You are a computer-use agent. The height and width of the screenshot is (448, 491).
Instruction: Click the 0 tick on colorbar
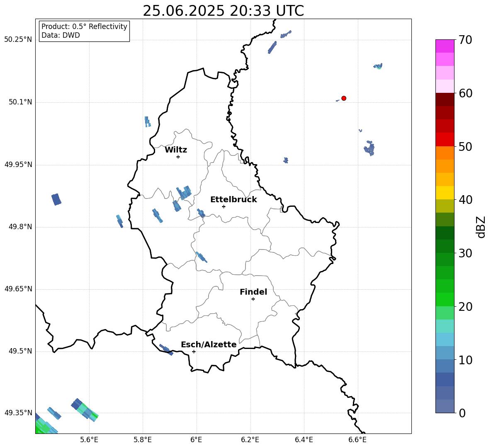[x=462, y=413]
